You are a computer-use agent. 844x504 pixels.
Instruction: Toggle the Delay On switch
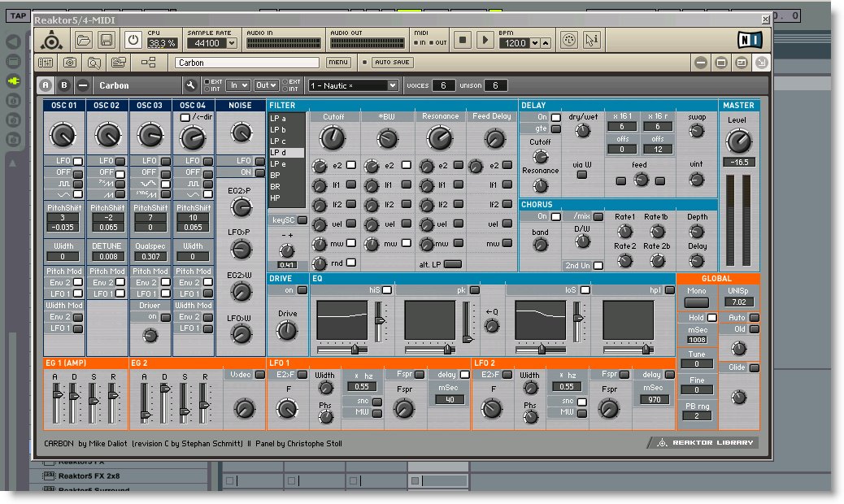point(556,117)
